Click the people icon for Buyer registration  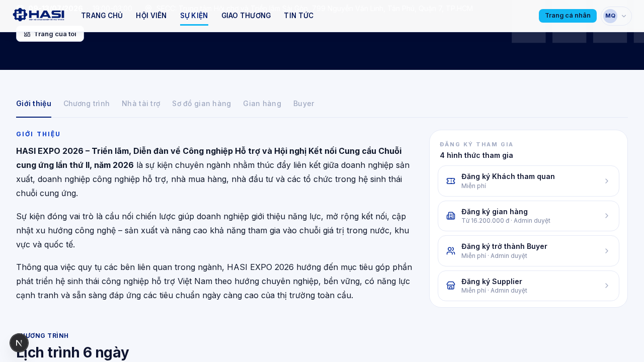coord(451,251)
